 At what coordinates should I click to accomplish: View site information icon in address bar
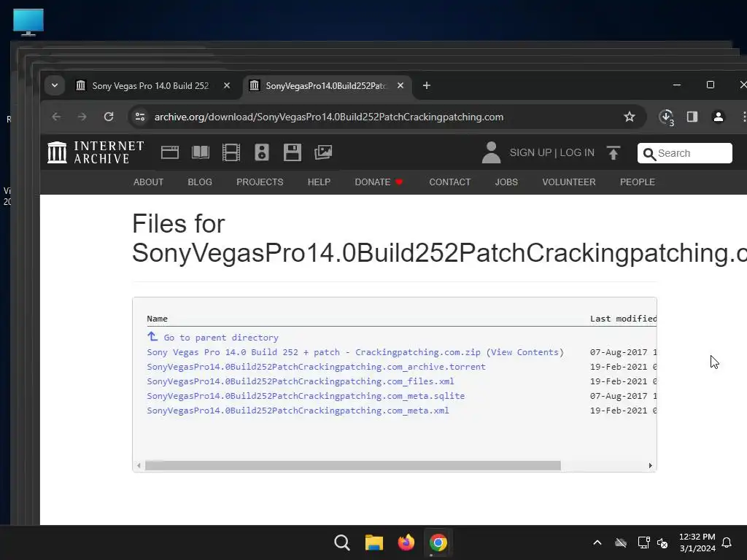tap(140, 117)
